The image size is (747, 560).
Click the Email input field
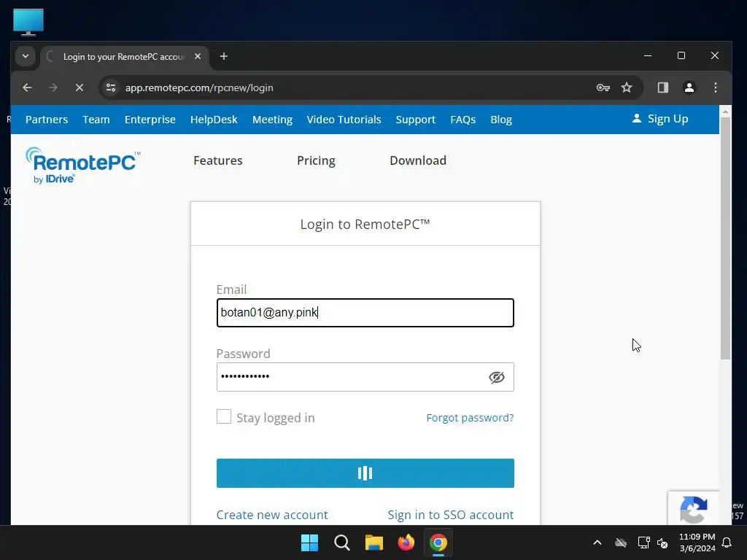[365, 313]
